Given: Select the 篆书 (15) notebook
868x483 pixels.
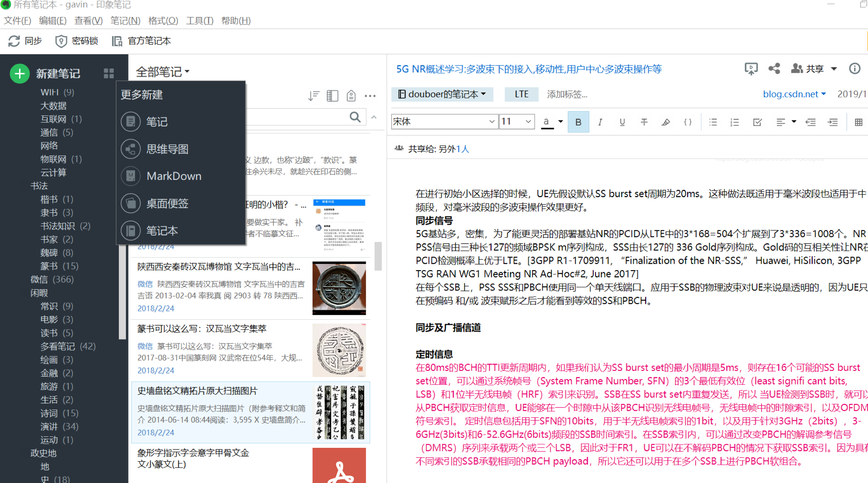Looking at the screenshot, I should click(x=59, y=266).
